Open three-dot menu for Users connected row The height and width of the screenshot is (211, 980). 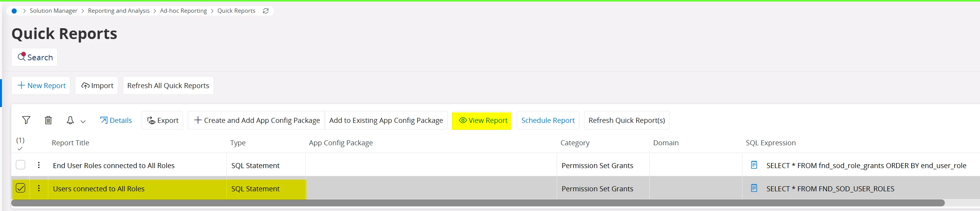click(x=39, y=188)
